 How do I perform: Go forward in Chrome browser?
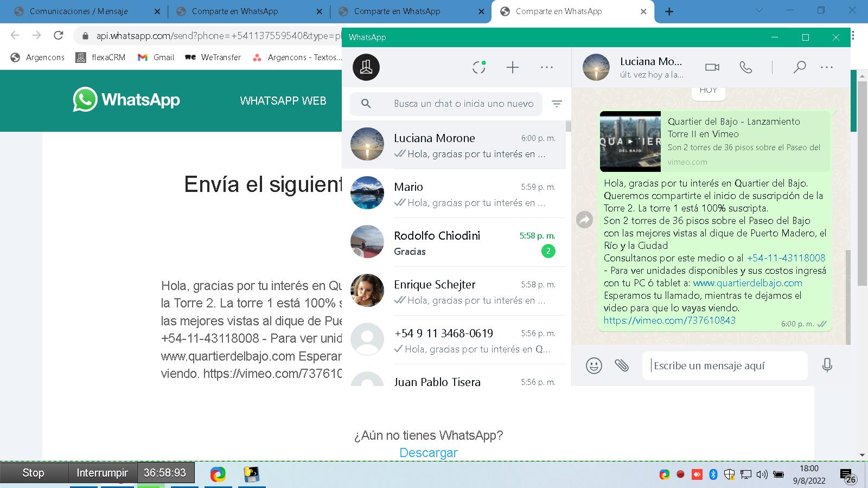[x=36, y=36]
